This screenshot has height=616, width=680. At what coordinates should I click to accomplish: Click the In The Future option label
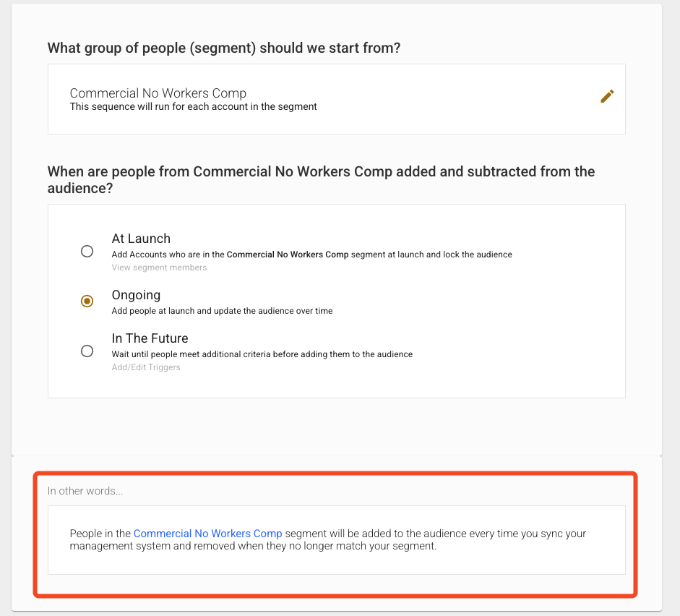(x=150, y=338)
